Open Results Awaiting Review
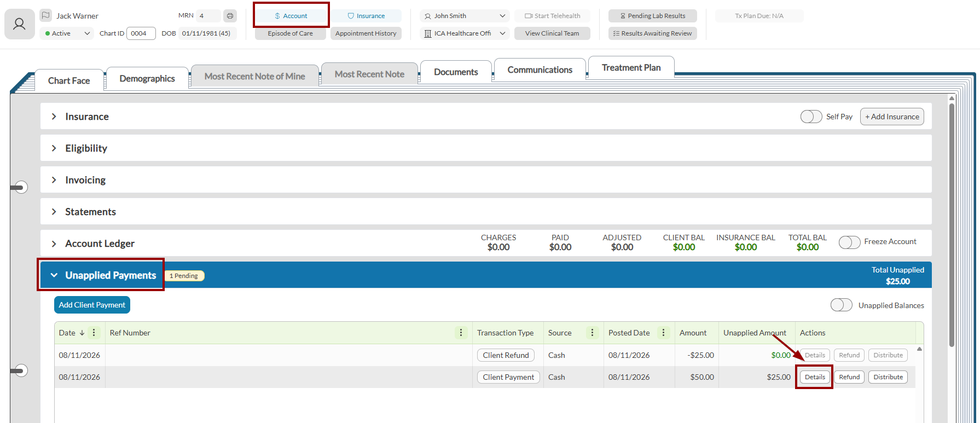 [x=653, y=33]
